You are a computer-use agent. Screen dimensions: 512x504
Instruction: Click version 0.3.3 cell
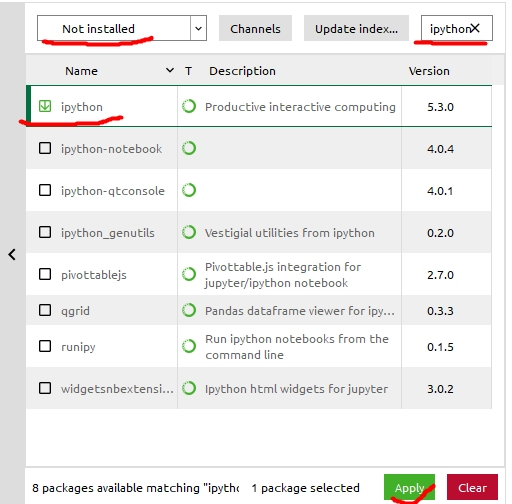440,311
